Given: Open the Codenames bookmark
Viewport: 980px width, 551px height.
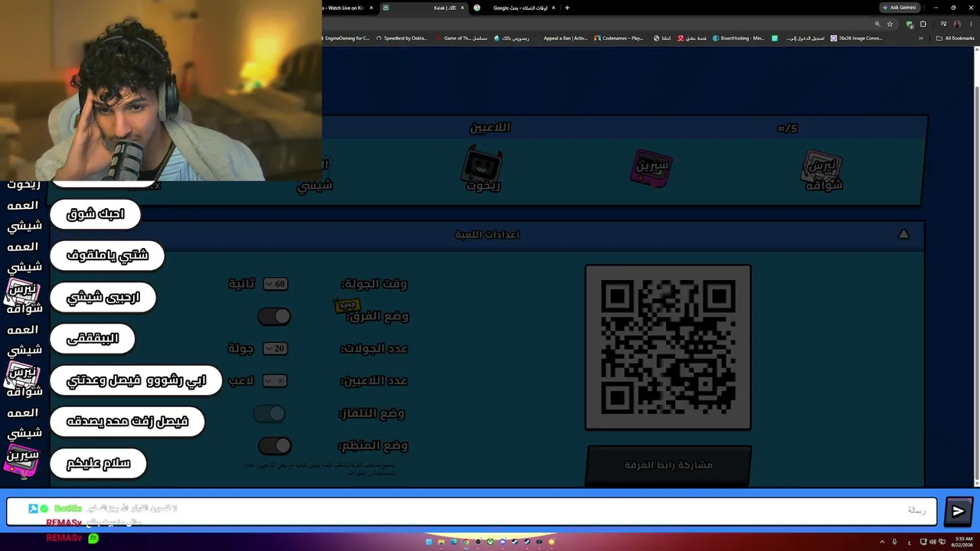Looking at the screenshot, I should click(619, 38).
